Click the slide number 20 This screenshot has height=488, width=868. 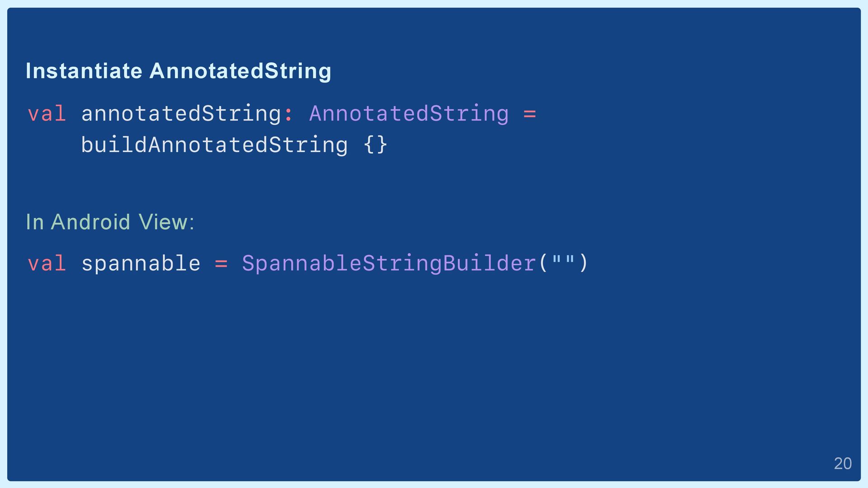coord(843,464)
